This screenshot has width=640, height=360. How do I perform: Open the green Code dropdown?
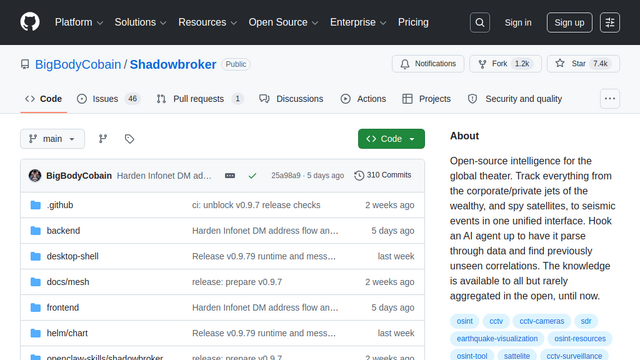391,139
